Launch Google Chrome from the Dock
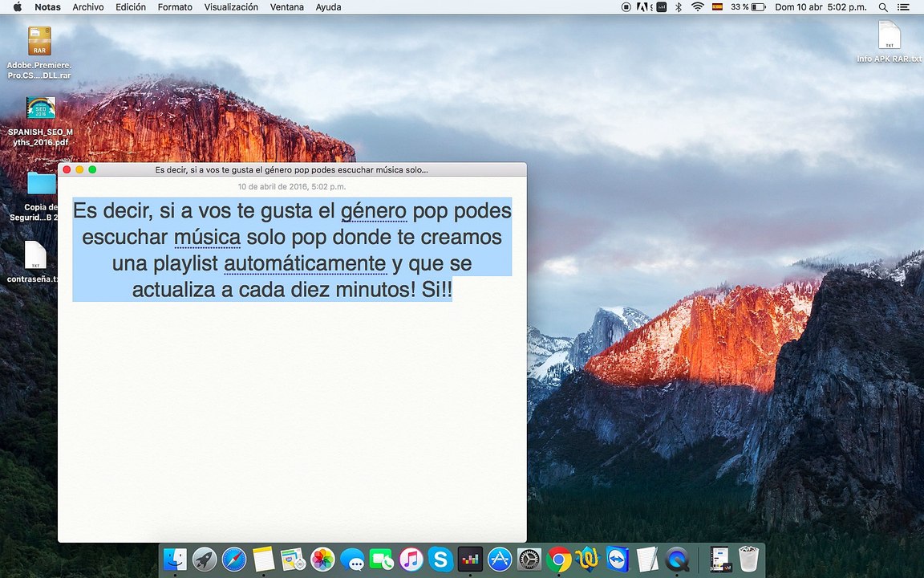 (558, 559)
